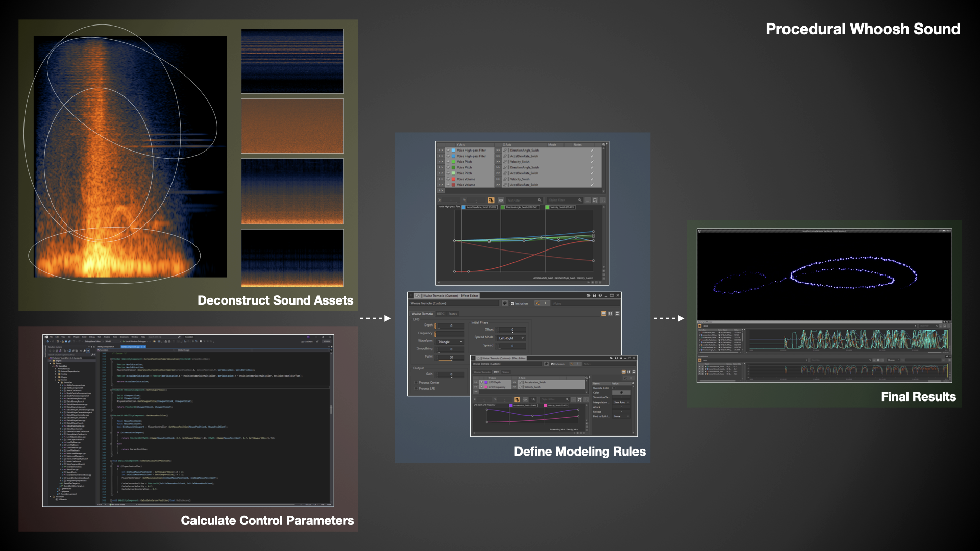Image resolution: width=980 pixels, height=551 pixels.
Task: Switch to the Wwise Tremolo tab in front Effect Editor
Action: click(x=482, y=372)
